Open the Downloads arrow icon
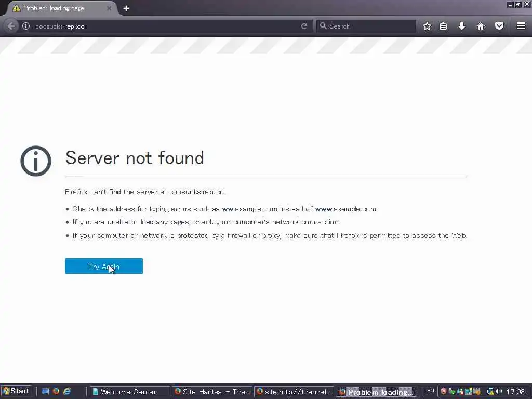Screen dimensions: 532x399 (x=462, y=26)
